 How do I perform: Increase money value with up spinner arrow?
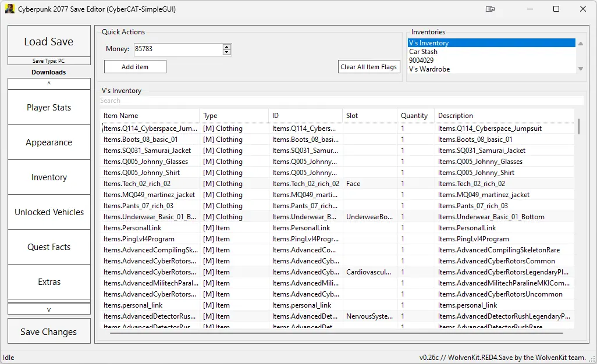227,47
